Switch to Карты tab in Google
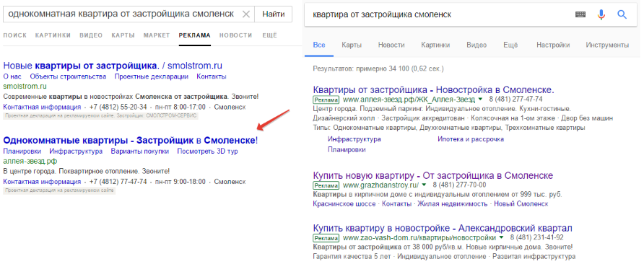644x264 pixels. (352, 45)
